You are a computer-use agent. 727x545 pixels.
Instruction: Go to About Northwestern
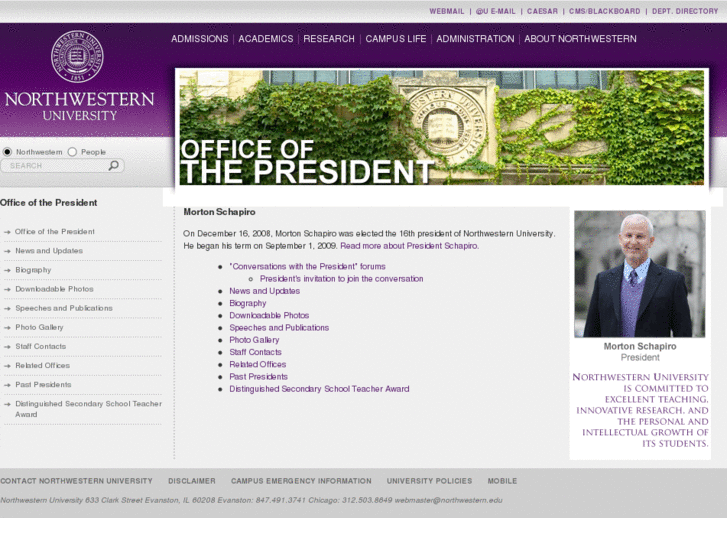tap(580, 39)
